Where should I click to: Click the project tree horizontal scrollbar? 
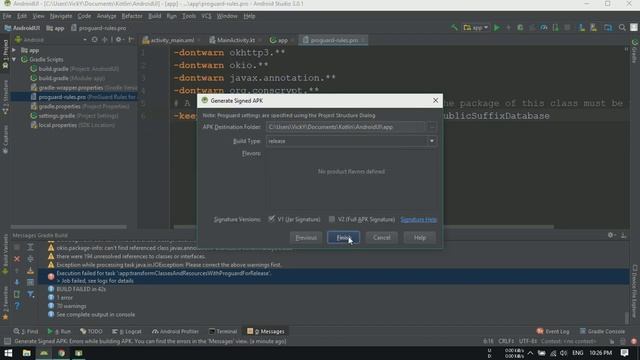tap(69, 227)
